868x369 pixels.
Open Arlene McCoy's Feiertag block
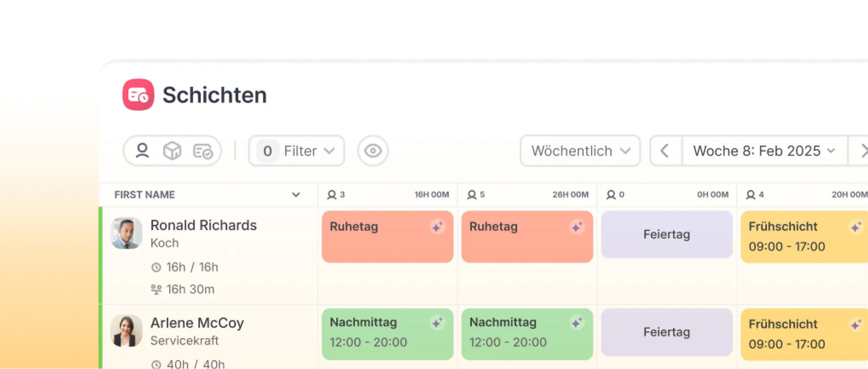(667, 332)
